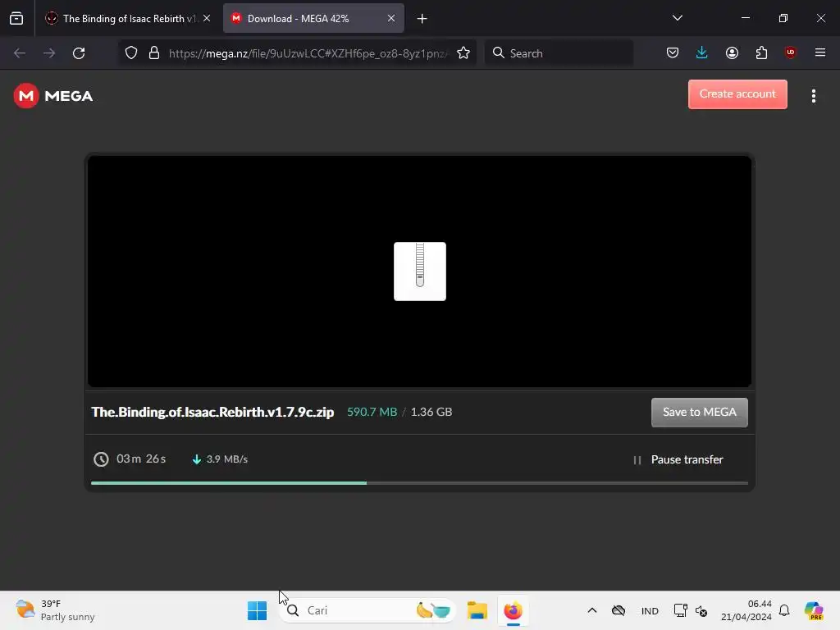
Task: Go forward one page
Action: coord(49,53)
